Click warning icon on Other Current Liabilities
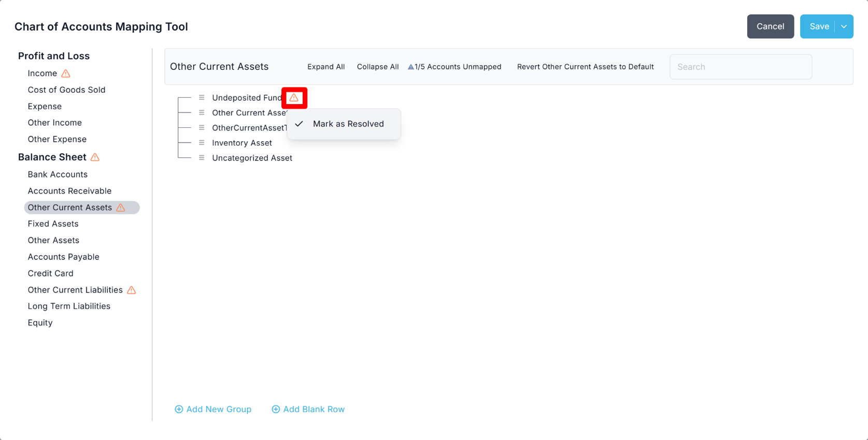The height and width of the screenshot is (440, 868). click(132, 290)
